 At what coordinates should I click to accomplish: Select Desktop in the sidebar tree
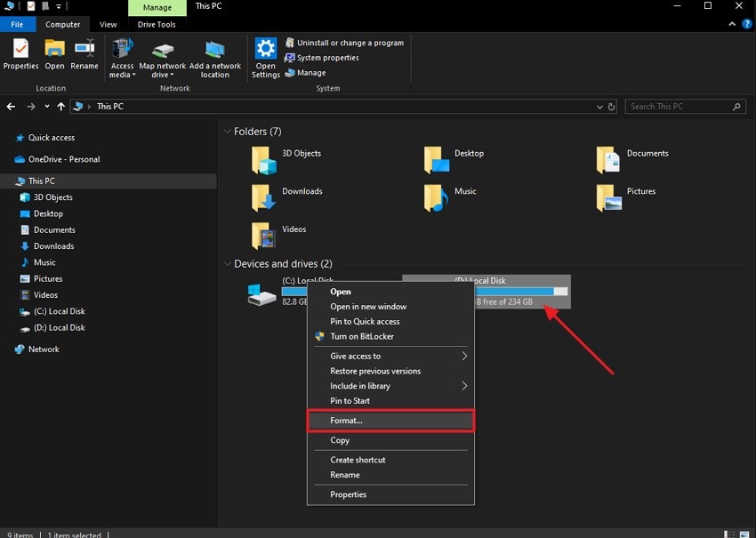(x=48, y=213)
